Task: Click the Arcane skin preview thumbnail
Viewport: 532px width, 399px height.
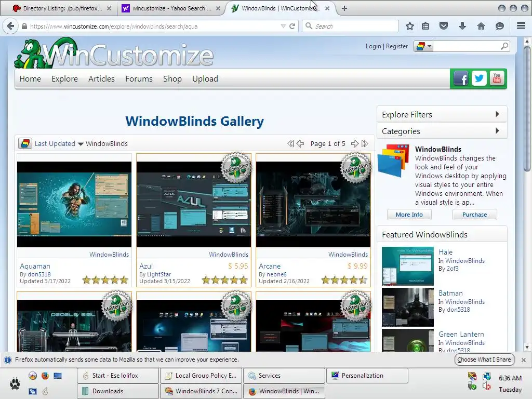Action: click(313, 204)
